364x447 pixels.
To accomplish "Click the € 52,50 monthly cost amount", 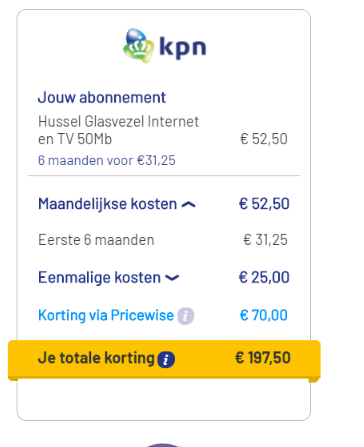I will click(264, 204).
